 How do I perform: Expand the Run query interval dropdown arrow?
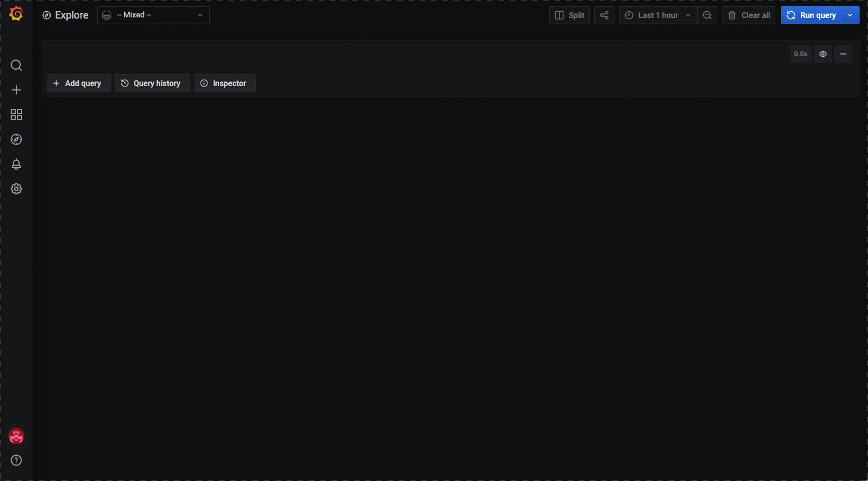850,15
